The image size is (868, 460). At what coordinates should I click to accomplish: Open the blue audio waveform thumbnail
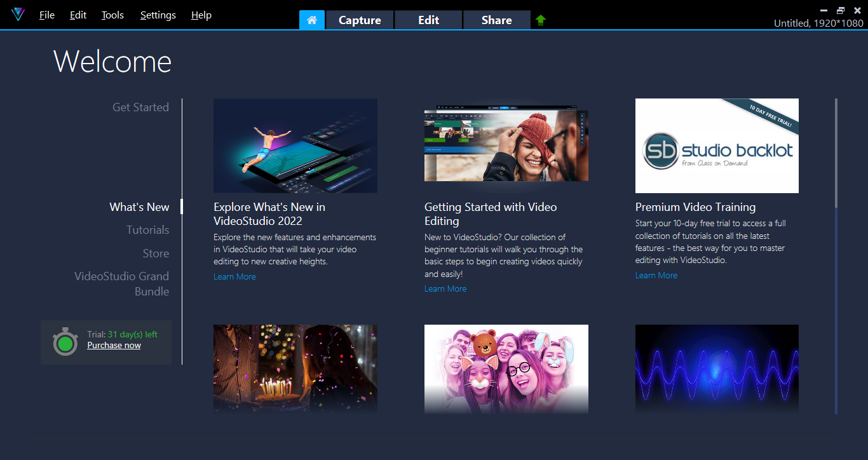717,369
